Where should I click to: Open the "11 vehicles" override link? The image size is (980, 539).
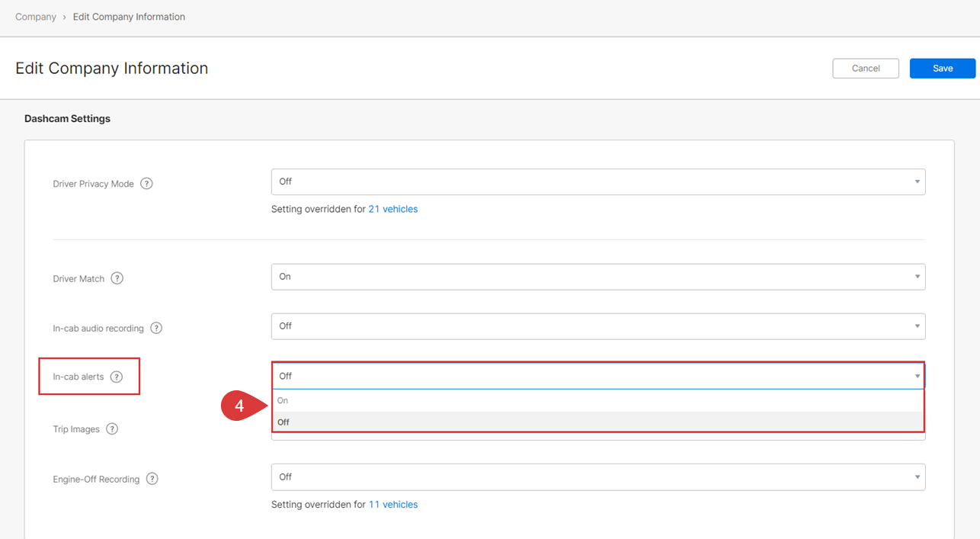(x=392, y=504)
